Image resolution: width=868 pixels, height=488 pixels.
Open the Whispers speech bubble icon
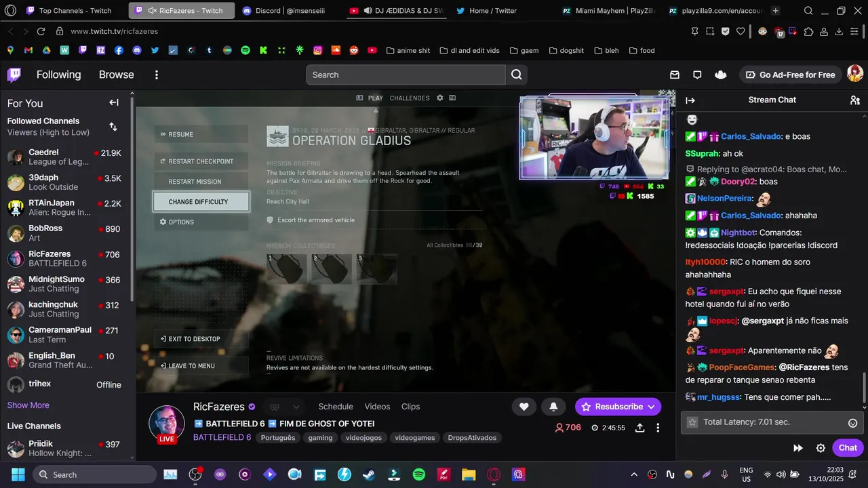click(697, 75)
